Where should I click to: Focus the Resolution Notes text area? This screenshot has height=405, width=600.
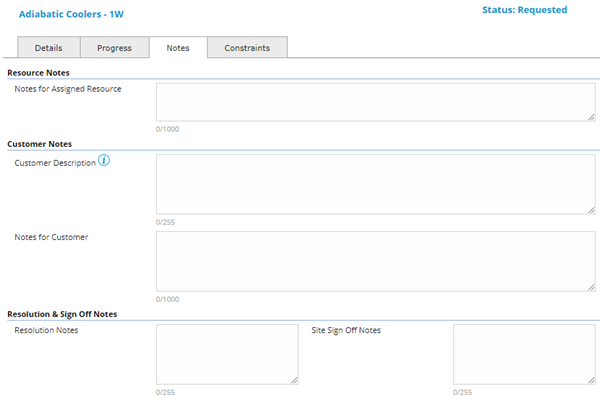pyautogui.click(x=227, y=353)
